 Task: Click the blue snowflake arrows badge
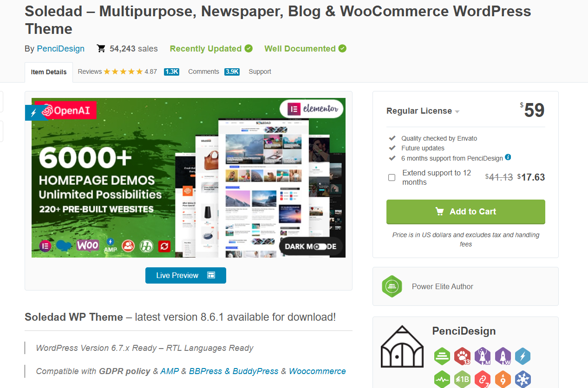click(x=523, y=380)
